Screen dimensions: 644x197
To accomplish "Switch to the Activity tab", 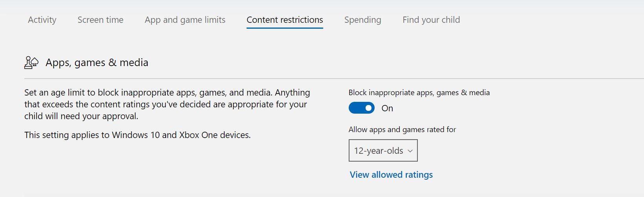I will [x=42, y=20].
